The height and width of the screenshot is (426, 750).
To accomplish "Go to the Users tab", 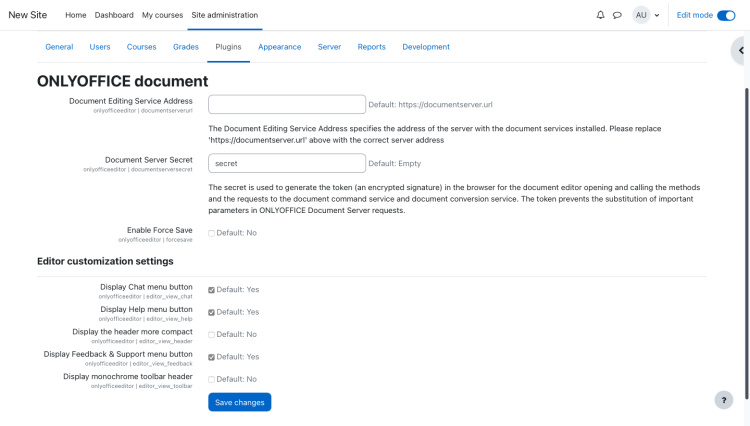I will [100, 47].
